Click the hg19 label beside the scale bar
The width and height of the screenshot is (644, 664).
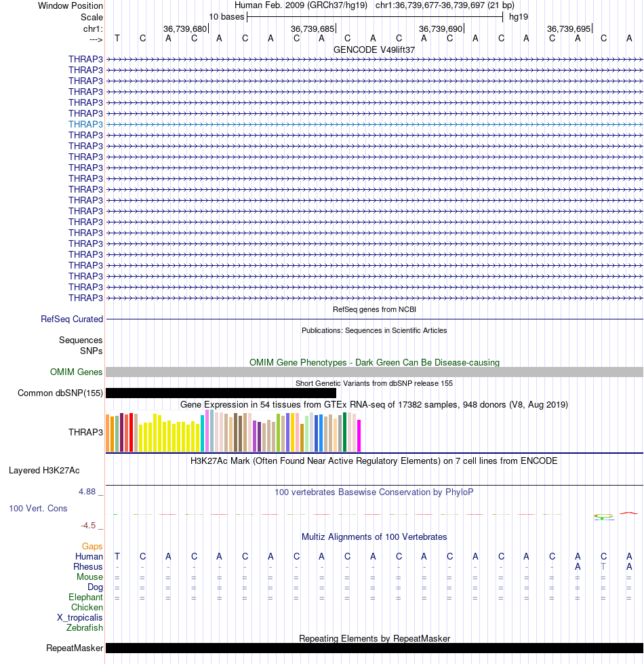pyautogui.click(x=519, y=17)
